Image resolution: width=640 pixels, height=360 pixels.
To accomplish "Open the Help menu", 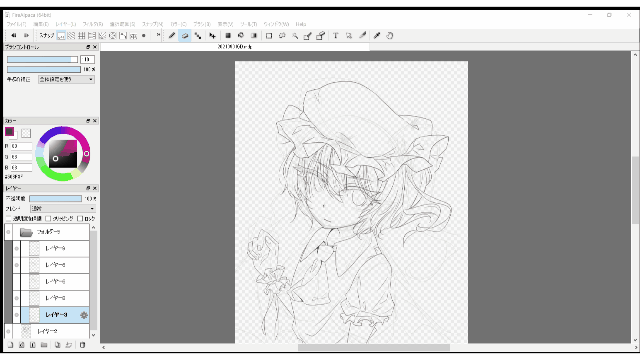I will 301,24.
